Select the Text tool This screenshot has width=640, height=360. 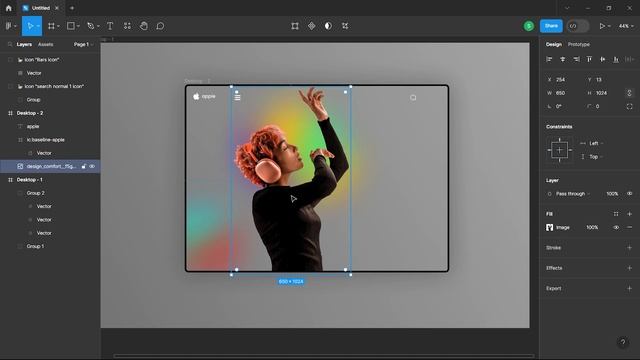coord(110,26)
